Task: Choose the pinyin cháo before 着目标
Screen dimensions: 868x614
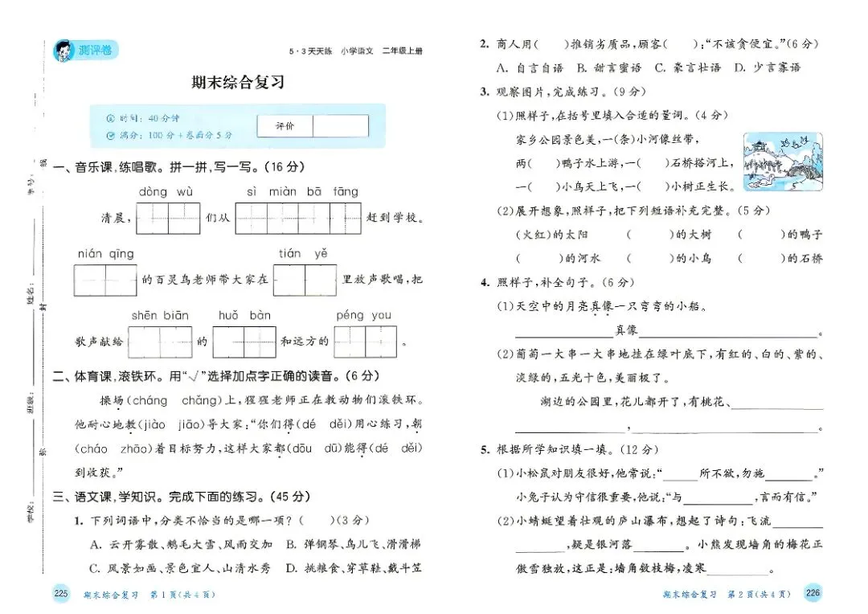Action: tap(94, 449)
